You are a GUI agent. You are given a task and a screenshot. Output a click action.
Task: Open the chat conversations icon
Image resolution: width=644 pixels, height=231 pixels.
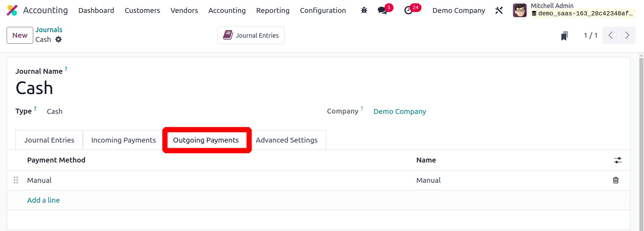383,10
